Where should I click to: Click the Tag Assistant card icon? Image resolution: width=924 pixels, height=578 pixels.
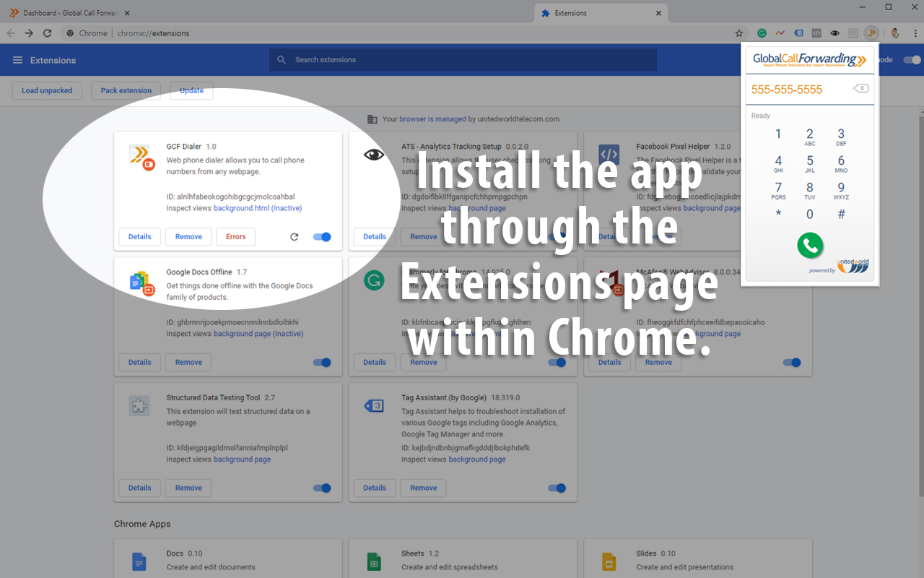[374, 406]
